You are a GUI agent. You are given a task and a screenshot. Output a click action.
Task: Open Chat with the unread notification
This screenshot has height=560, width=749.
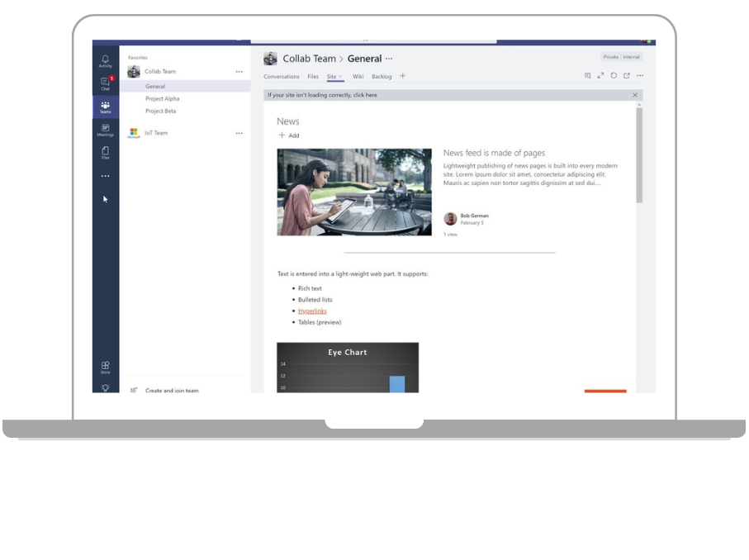click(105, 82)
